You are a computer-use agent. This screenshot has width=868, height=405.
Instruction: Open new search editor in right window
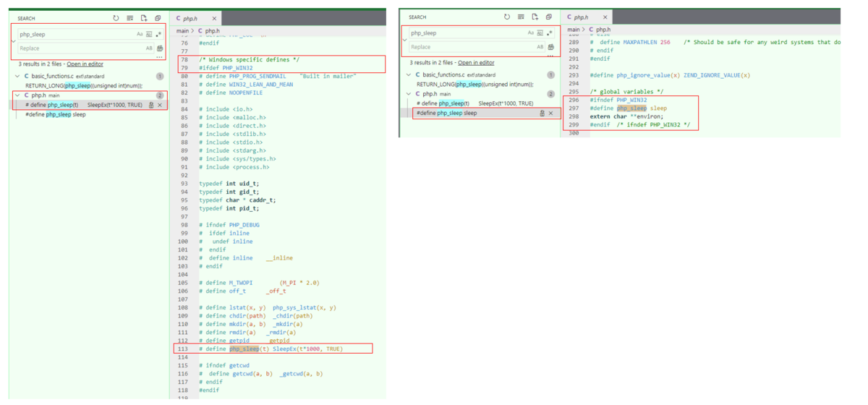coord(535,17)
